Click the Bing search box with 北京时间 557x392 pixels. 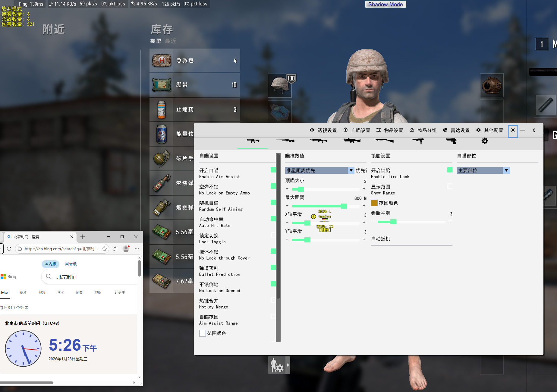tap(90, 277)
